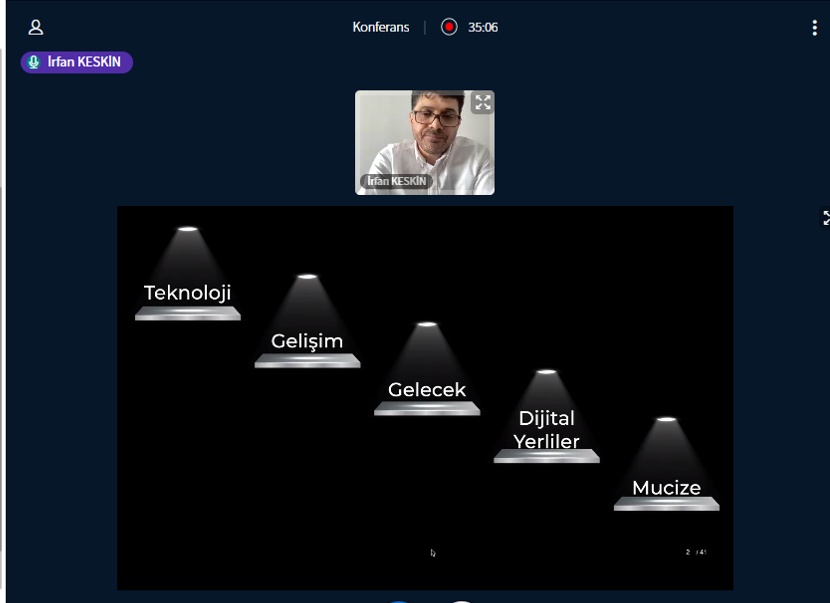Viewport: 830px width, 603px height.
Task: Click the silver platform beneath Mucize
Action: 666,504
